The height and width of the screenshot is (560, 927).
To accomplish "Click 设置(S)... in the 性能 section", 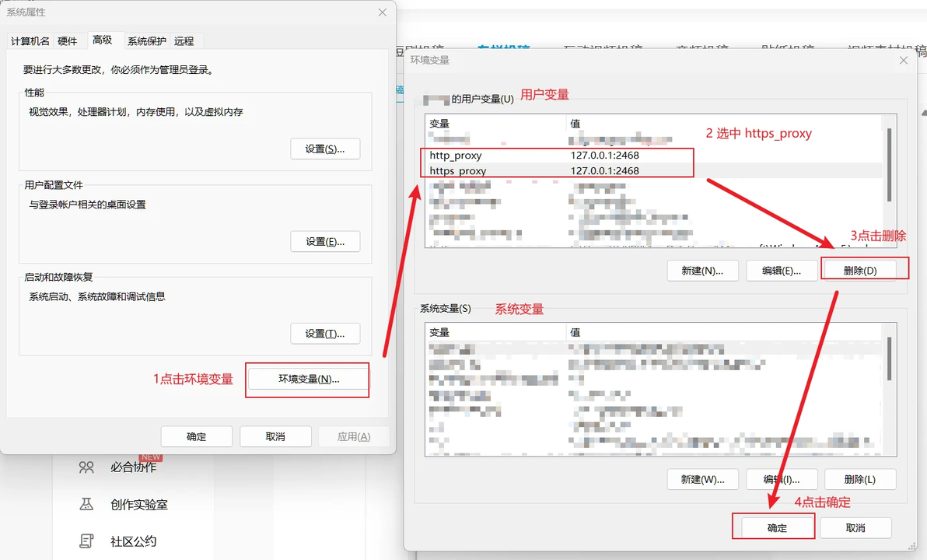I will click(325, 149).
